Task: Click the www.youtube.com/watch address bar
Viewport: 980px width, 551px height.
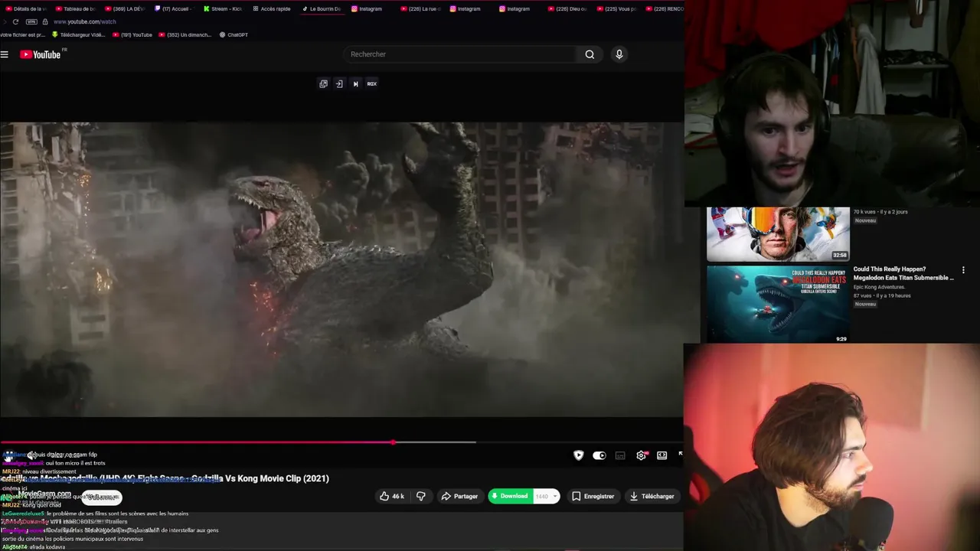Action: click(x=84, y=21)
